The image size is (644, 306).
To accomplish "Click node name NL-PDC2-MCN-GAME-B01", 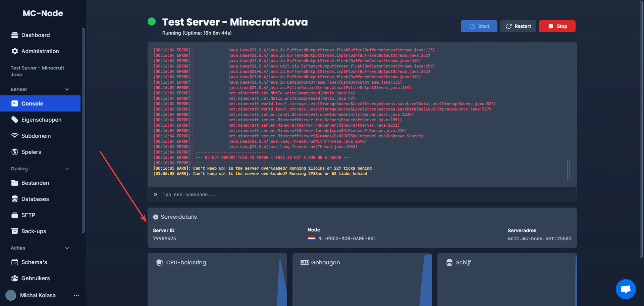I will click(347, 238).
